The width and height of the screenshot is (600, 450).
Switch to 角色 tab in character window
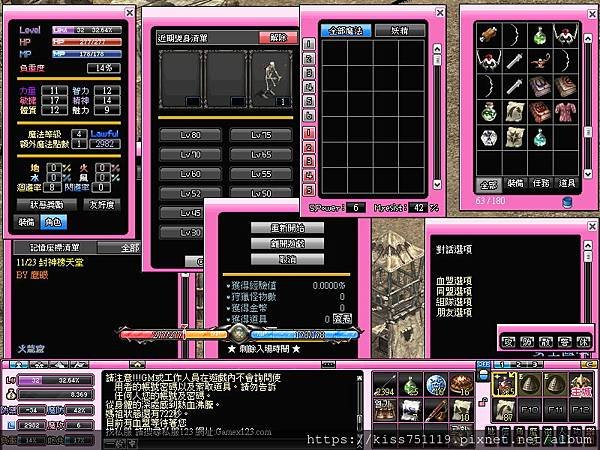click(x=53, y=222)
